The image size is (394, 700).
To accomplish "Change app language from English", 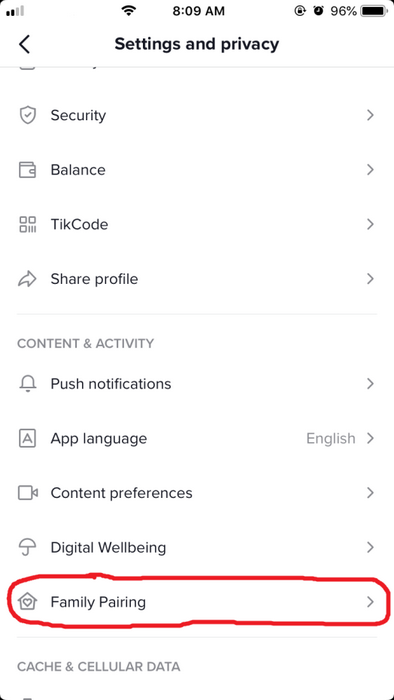I will 197,438.
